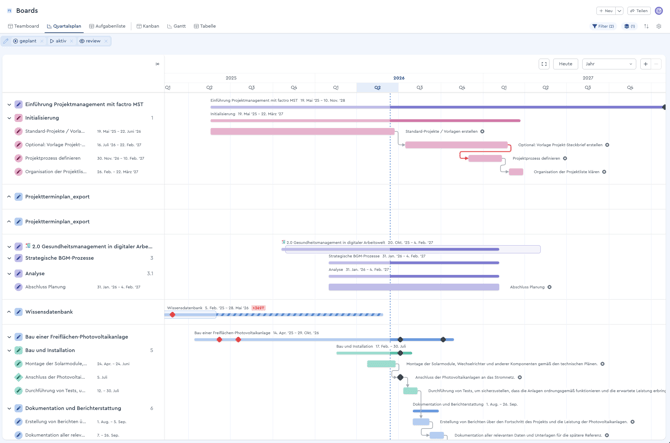This screenshot has width=670, height=443.
Task: Click Dokumentation aller relevanten row icon
Action: pyautogui.click(x=18, y=435)
